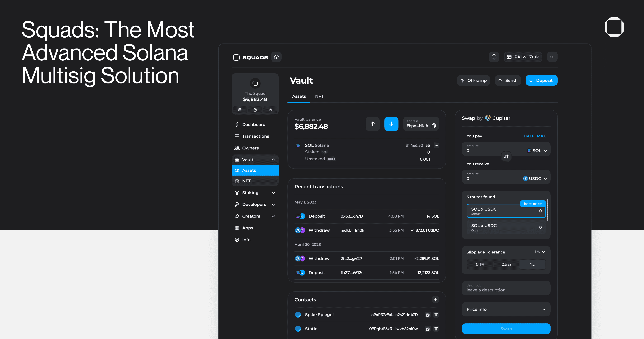Open notifications bell icon
Image resolution: width=644 pixels, height=339 pixels.
point(494,57)
